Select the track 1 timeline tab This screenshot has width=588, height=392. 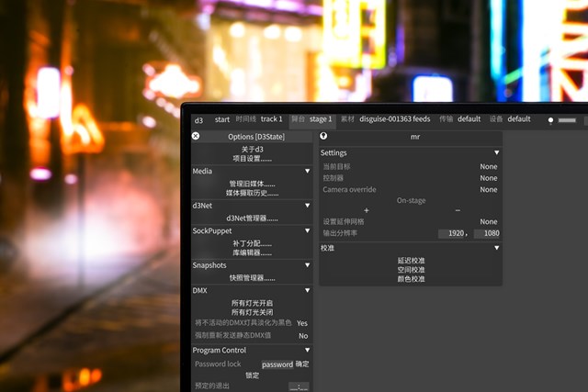coord(271,119)
